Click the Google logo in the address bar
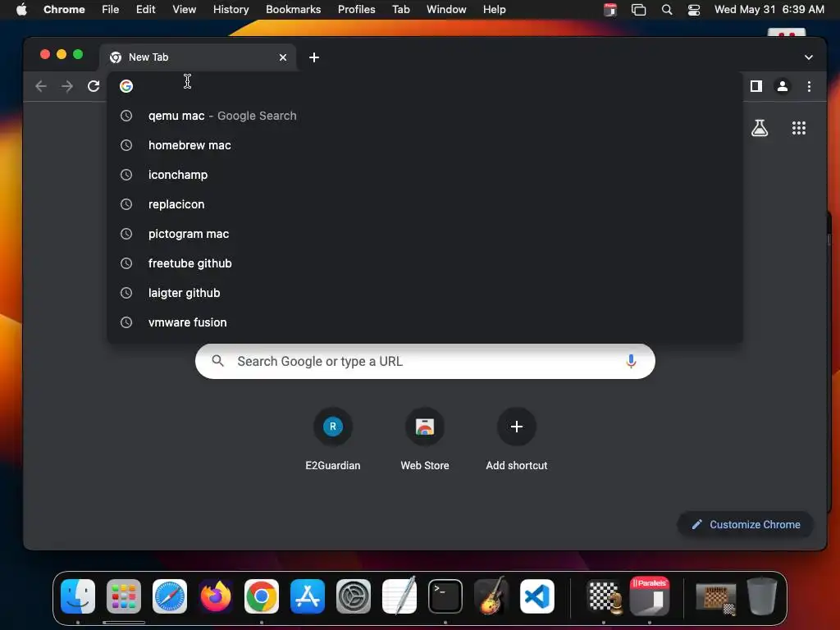Image resolution: width=840 pixels, height=630 pixels. click(126, 86)
